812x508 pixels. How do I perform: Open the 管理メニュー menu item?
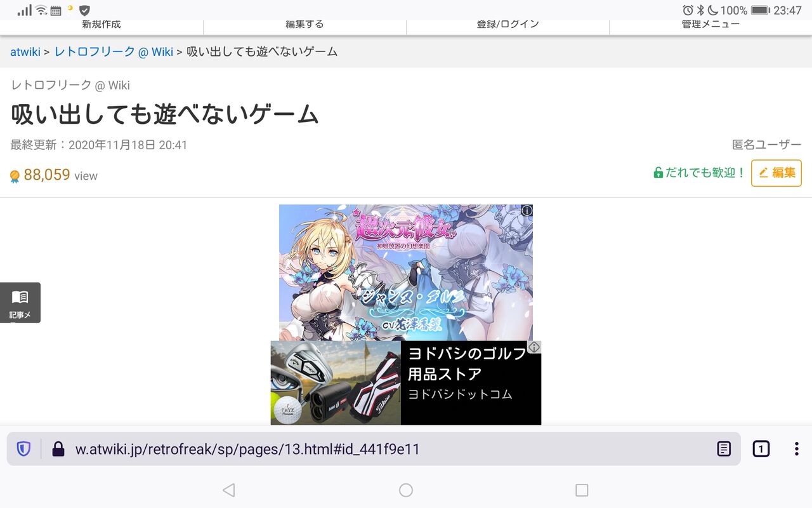[710, 25]
